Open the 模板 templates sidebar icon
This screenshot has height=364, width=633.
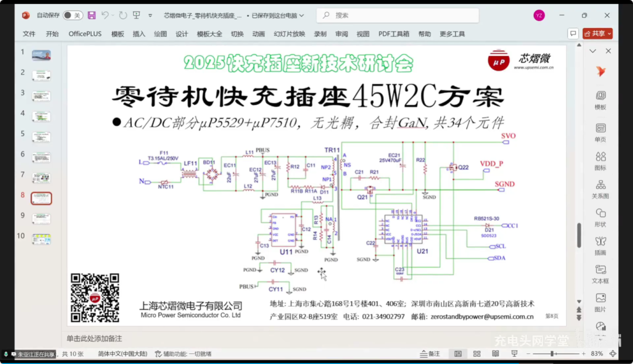click(600, 100)
